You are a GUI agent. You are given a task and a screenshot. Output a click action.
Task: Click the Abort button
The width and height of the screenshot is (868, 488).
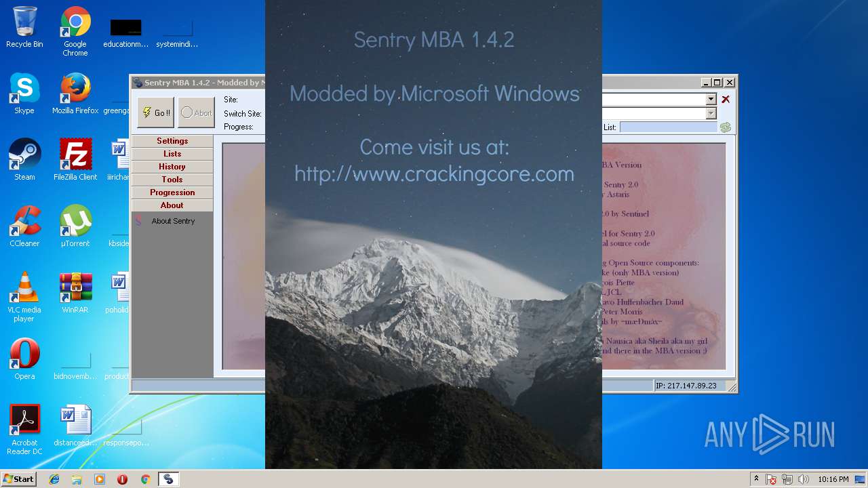coord(196,113)
